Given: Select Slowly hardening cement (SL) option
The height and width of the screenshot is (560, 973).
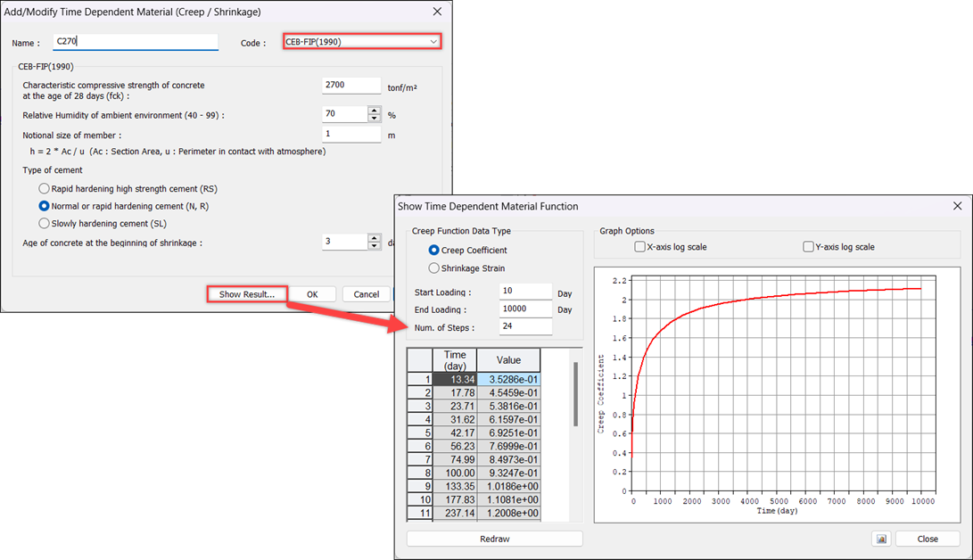Looking at the screenshot, I should click(44, 223).
